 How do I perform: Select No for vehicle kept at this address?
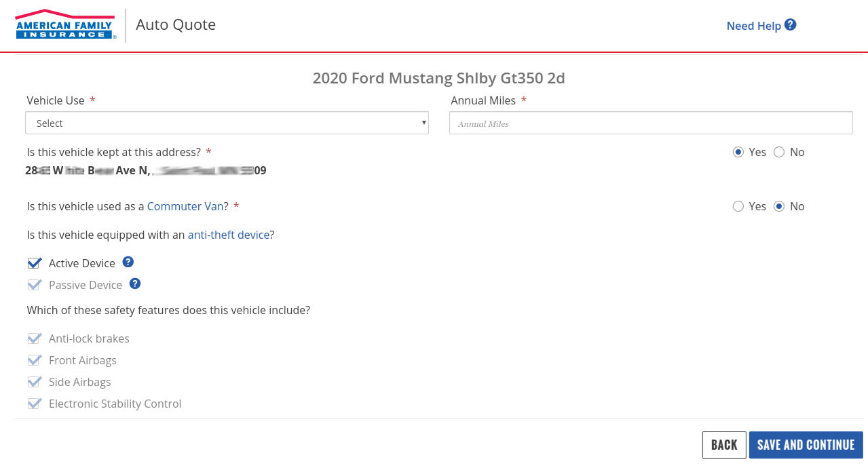778,152
